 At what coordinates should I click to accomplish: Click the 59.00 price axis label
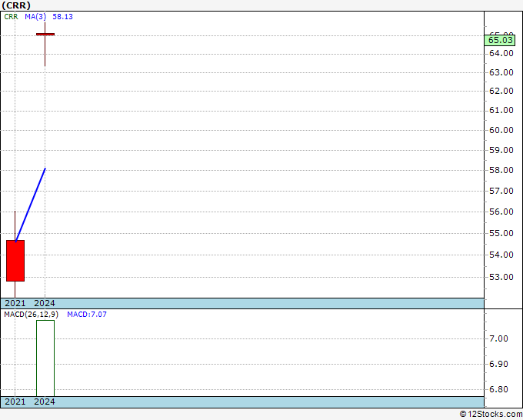(x=501, y=150)
